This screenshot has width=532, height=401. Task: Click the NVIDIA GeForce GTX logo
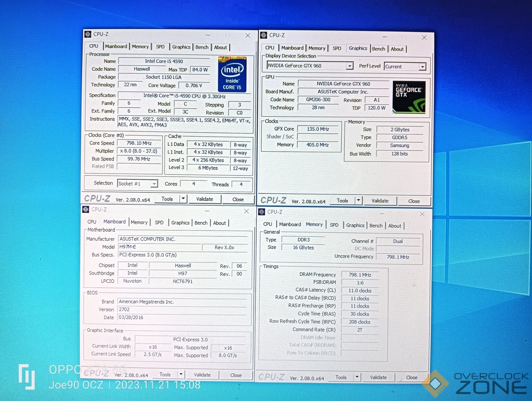pyautogui.click(x=409, y=97)
